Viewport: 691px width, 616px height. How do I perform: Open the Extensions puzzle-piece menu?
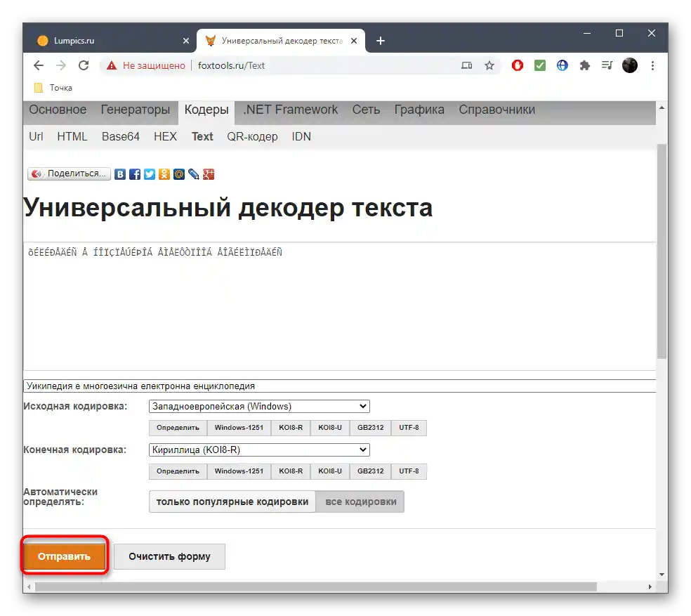[x=585, y=66]
